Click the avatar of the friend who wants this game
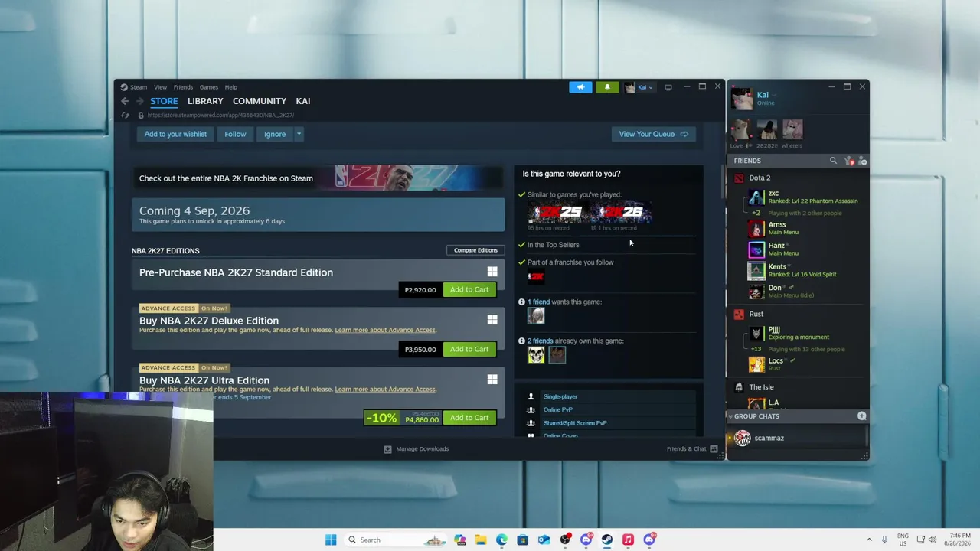 (536, 315)
